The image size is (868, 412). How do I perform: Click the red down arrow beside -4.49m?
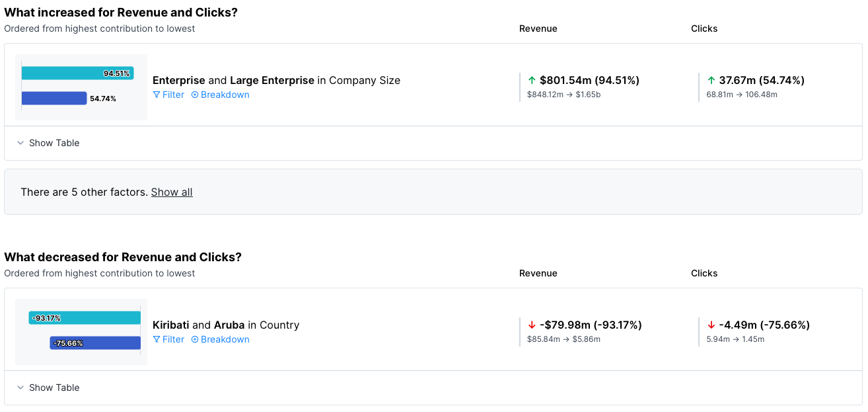[711, 325]
